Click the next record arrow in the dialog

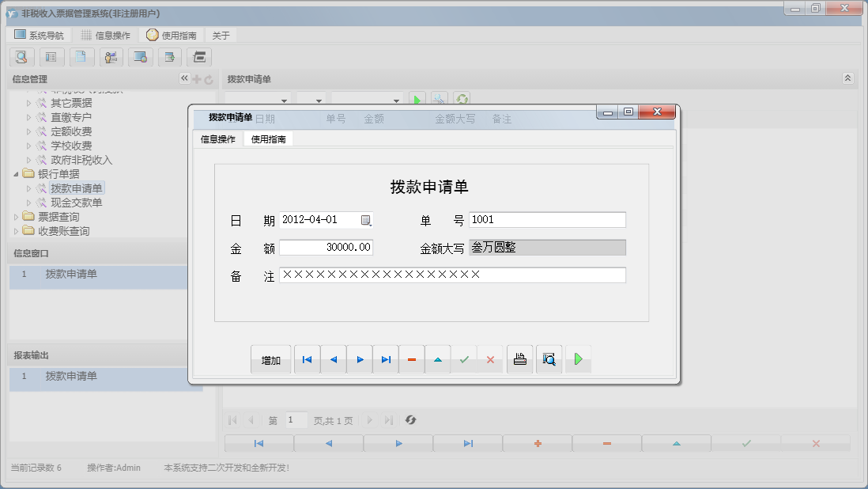coord(360,359)
